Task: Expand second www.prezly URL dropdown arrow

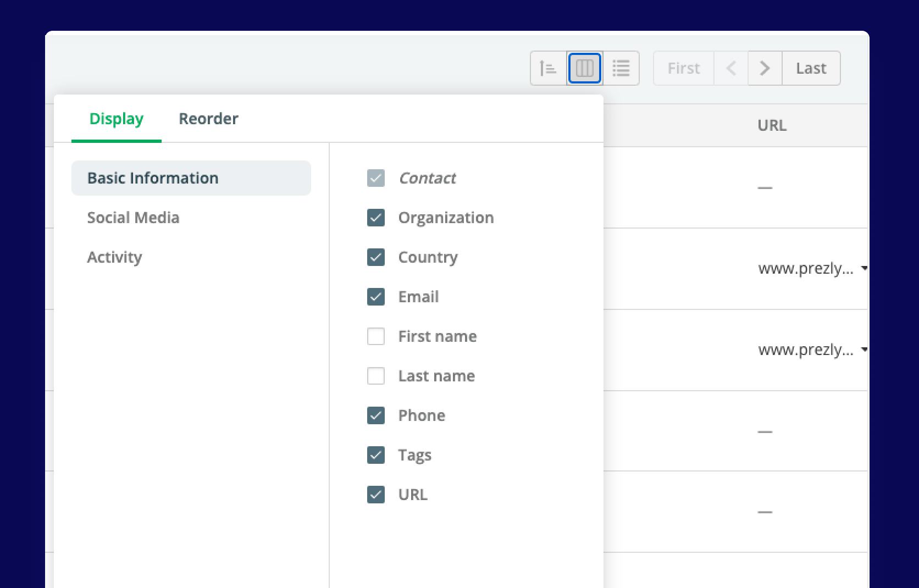Action: 863,350
